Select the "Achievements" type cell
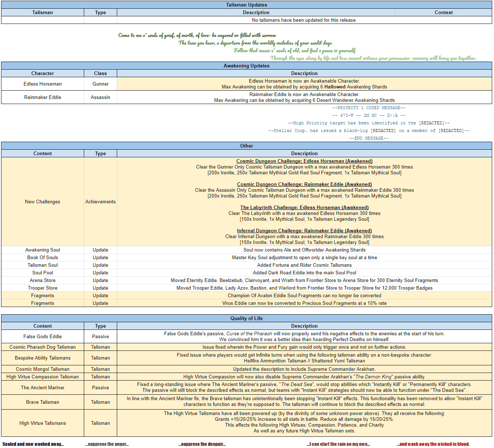Screen dimensions: 494x448 pyautogui.click(x=100, y=202)
